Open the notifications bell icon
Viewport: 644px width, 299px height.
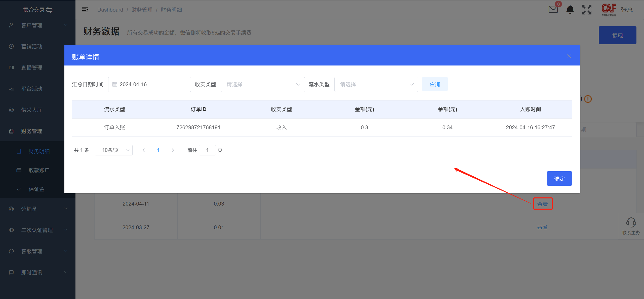(x=570, y=10)
